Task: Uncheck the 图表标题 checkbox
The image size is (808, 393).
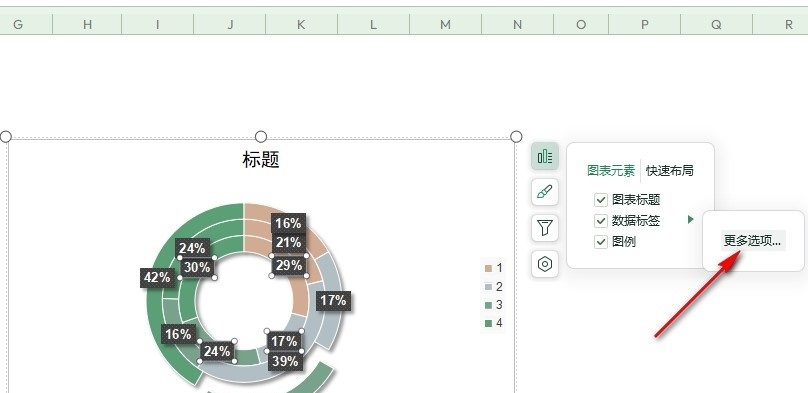Action: tap(601, 200)
